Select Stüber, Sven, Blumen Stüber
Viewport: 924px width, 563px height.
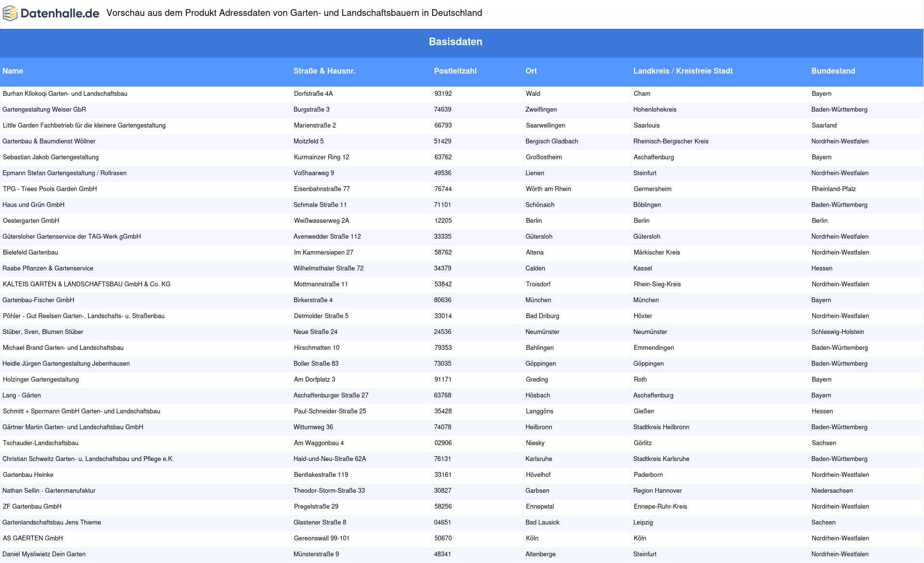(x=43, y=332)
